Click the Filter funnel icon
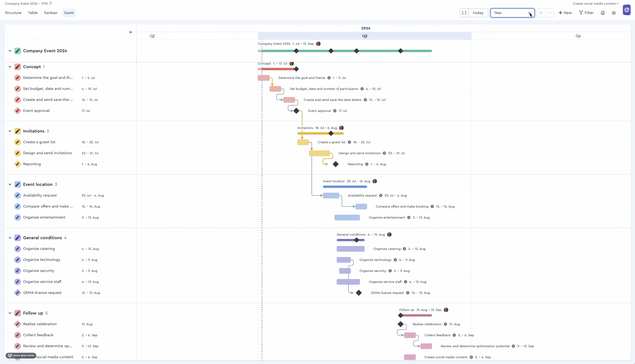 click(581, 13)
